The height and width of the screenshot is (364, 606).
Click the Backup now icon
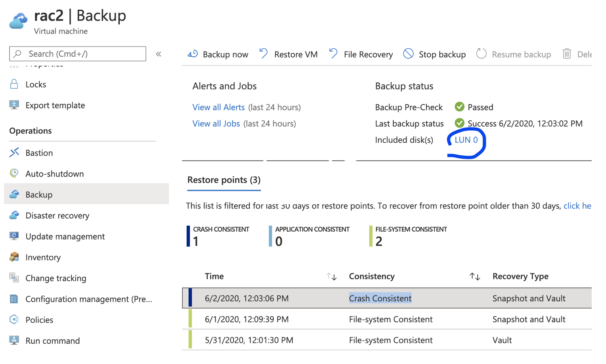[x=193, y=54]
